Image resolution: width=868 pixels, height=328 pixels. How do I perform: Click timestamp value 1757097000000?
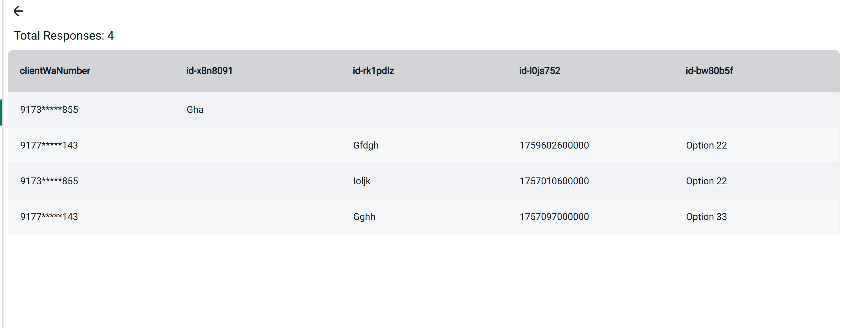coord(554,217)
